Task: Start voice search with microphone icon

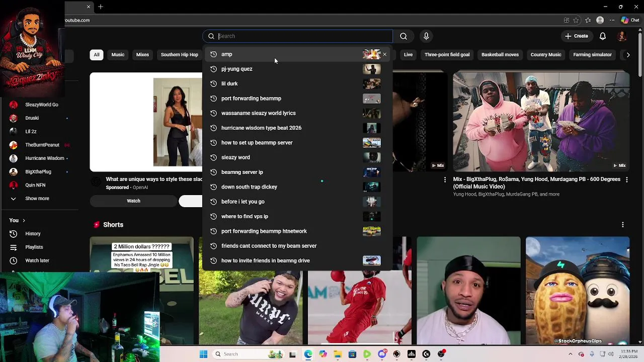Action: [426, 36]
